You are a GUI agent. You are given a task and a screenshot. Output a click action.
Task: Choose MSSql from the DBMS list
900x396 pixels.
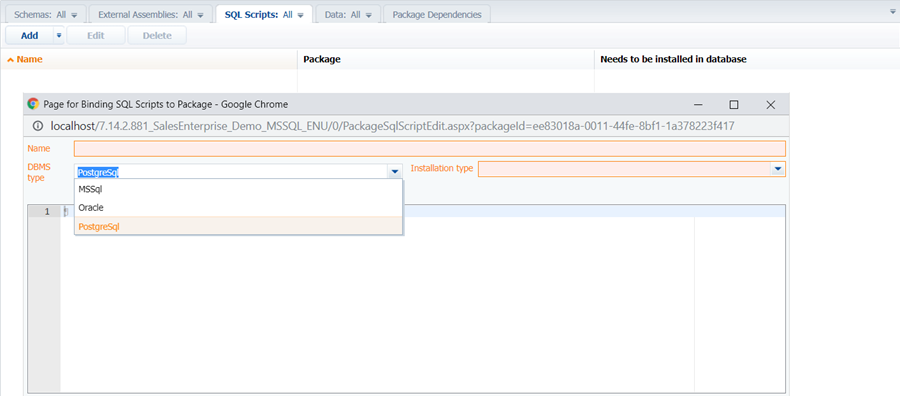[x=238, y=189]
